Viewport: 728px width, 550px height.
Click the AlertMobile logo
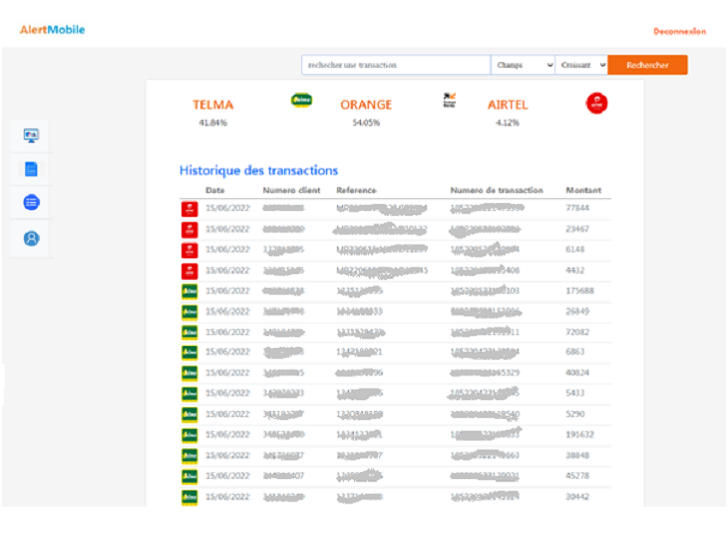[52, 30]
